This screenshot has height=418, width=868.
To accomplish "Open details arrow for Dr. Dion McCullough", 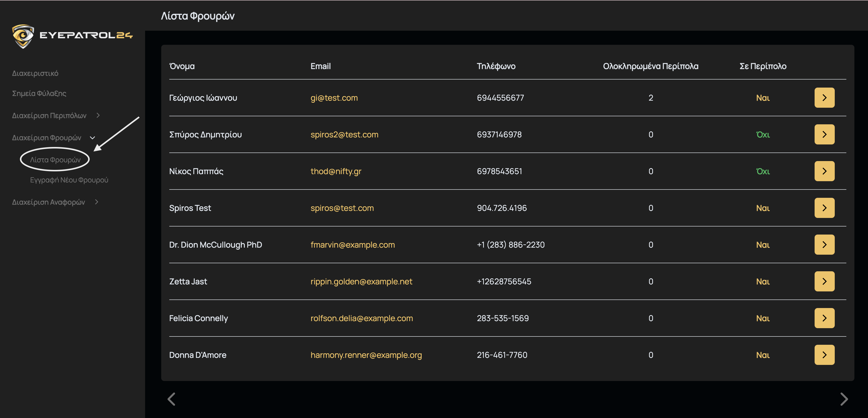I will click(x=824, y=244).
